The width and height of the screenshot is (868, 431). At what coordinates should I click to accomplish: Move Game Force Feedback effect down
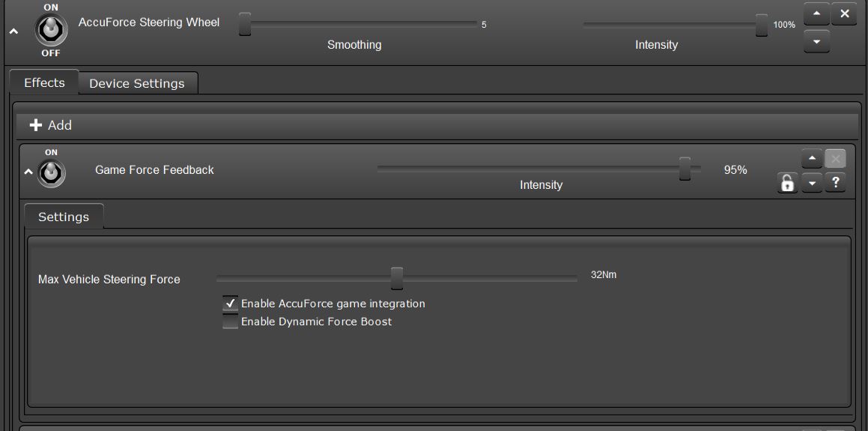click(x=812, y=183)
